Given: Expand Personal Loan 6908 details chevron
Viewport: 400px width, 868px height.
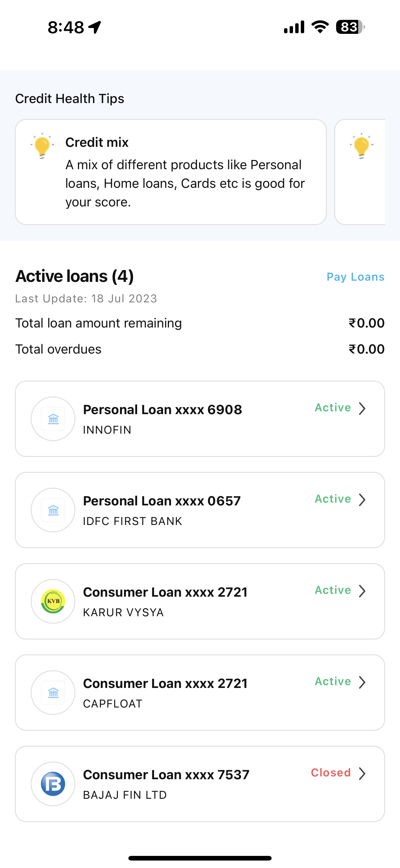Looking at the screenshot, I should click(362, 409).
